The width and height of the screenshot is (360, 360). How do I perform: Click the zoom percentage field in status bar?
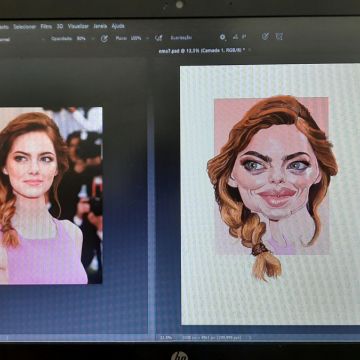click(166, 338)
